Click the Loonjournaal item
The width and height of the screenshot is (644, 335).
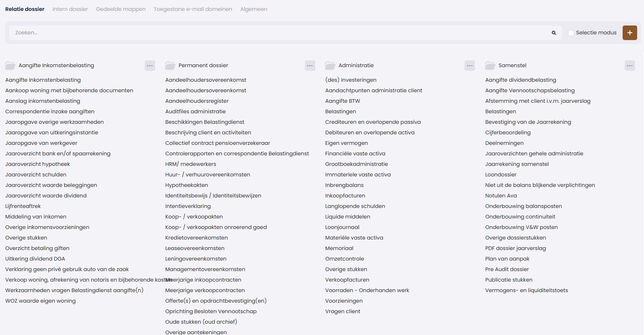(x=342, y=227)
